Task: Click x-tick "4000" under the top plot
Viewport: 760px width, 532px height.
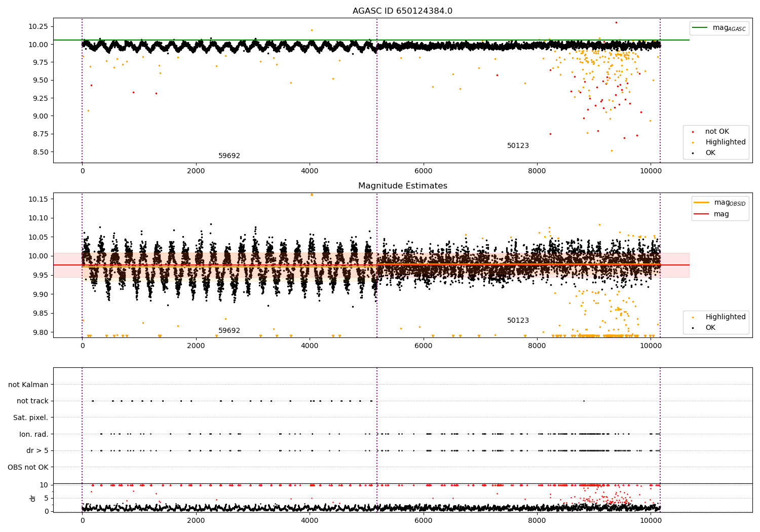Action: click(310, 171)
